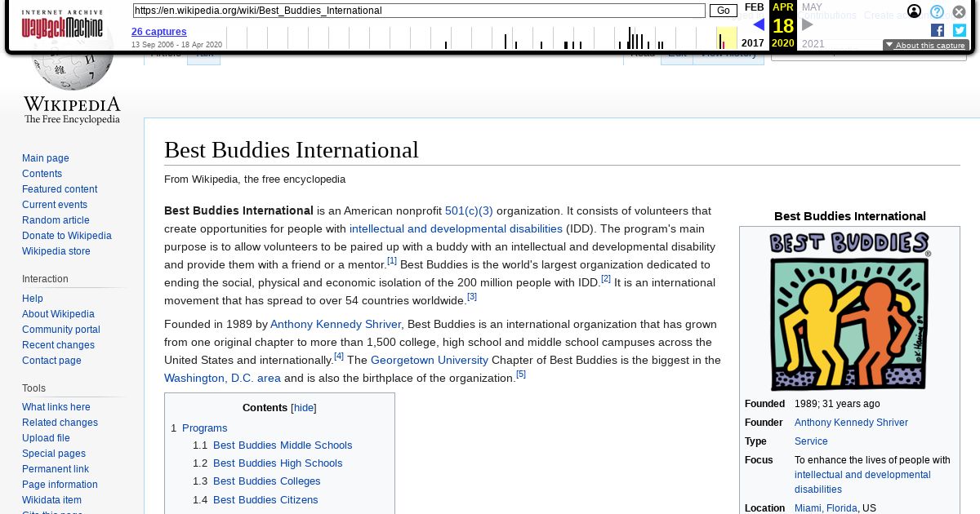Click the Wayback user account icon
The image size is (980, 514).
tap(915, 11)
